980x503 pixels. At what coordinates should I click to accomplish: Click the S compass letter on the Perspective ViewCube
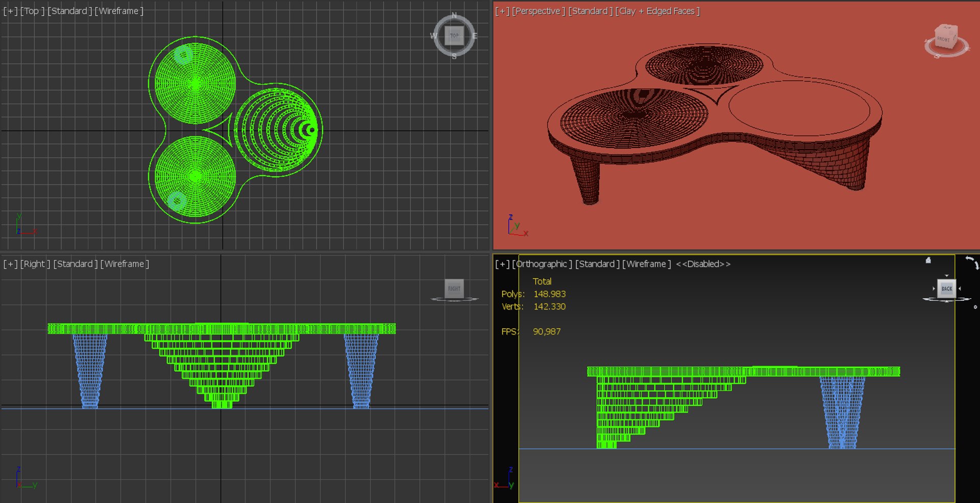coord(937,56)
